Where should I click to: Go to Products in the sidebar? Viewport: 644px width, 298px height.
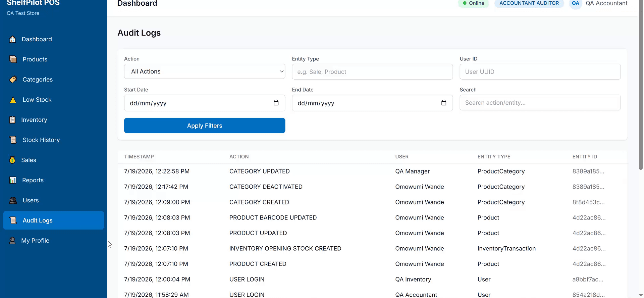click(x=54, y=59)
